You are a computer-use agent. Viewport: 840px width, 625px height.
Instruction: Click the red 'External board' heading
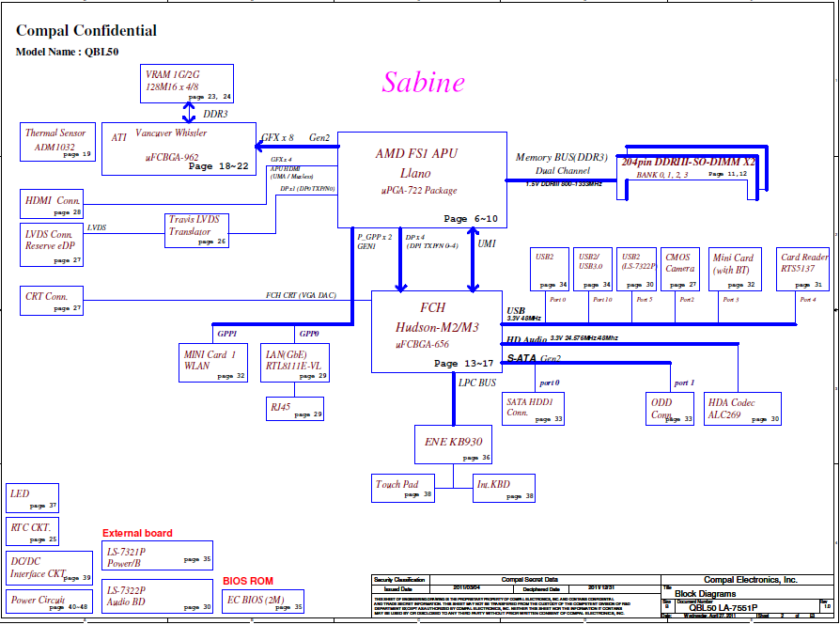pos(138,533)
